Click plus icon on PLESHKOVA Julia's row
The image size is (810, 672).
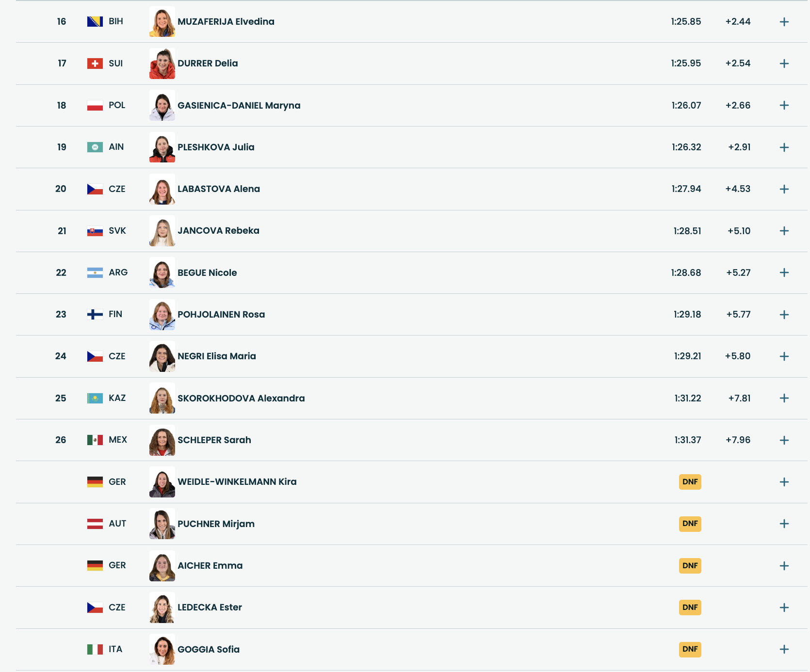point(784,147)
